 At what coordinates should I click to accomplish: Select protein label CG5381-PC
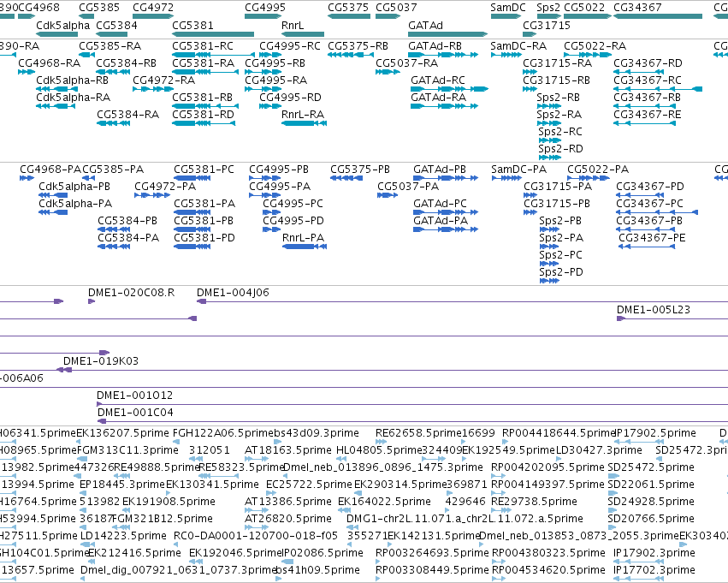pos(204,170)
